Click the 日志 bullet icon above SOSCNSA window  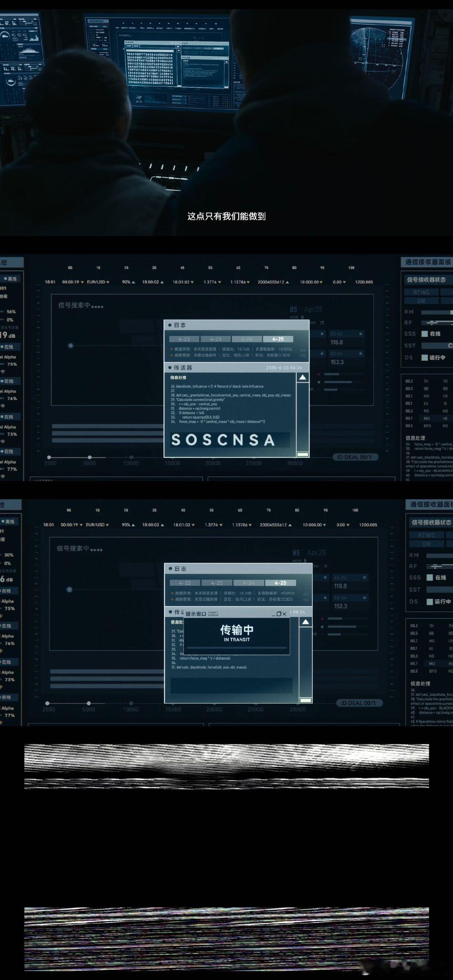point(170,325)
